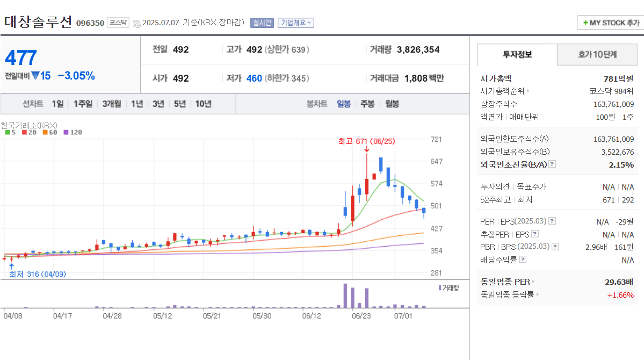Click the 최고 671 (06/25) chart marker
This screenshot has width=644, height=360.
pos(366,141)
